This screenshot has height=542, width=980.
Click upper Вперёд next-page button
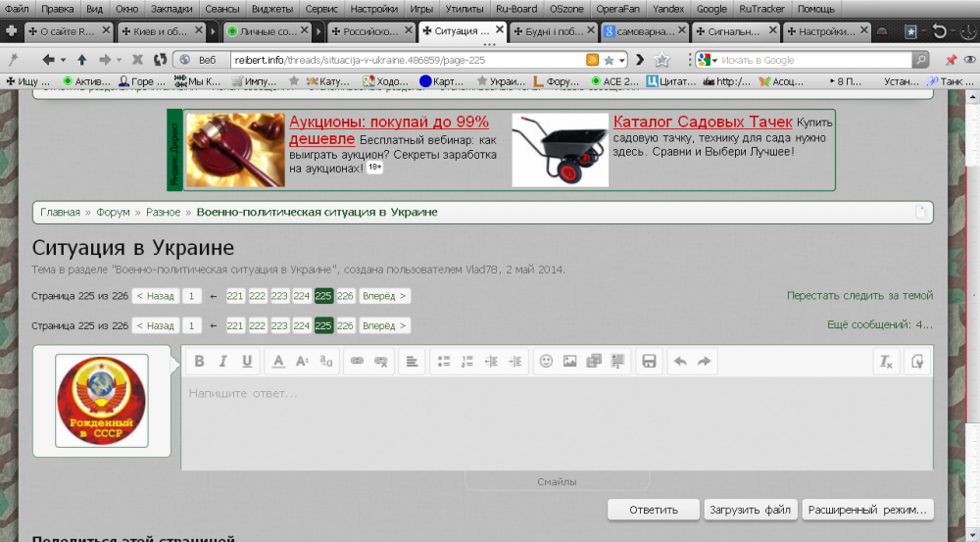pos(384,296)
